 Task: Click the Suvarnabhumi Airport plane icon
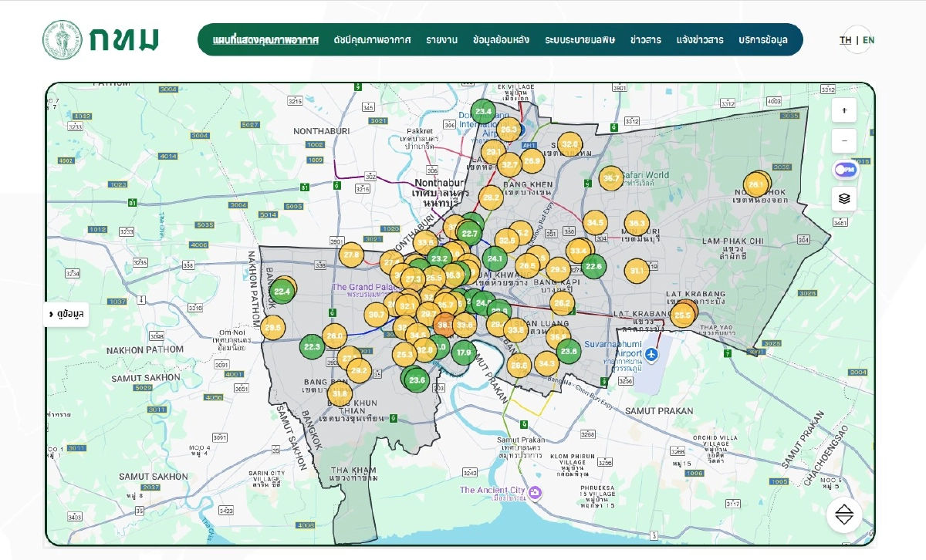coord(652,354)
